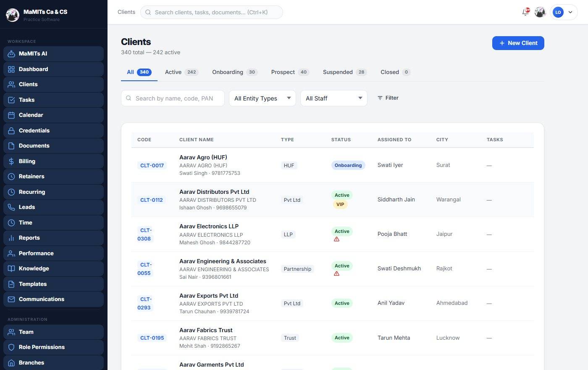Open client code CLT-0112

tap(152, 200)
